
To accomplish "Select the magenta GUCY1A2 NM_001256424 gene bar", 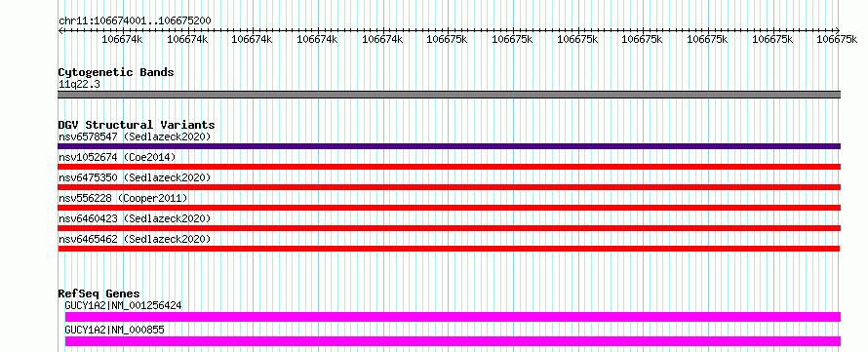I will coord(453,317).
